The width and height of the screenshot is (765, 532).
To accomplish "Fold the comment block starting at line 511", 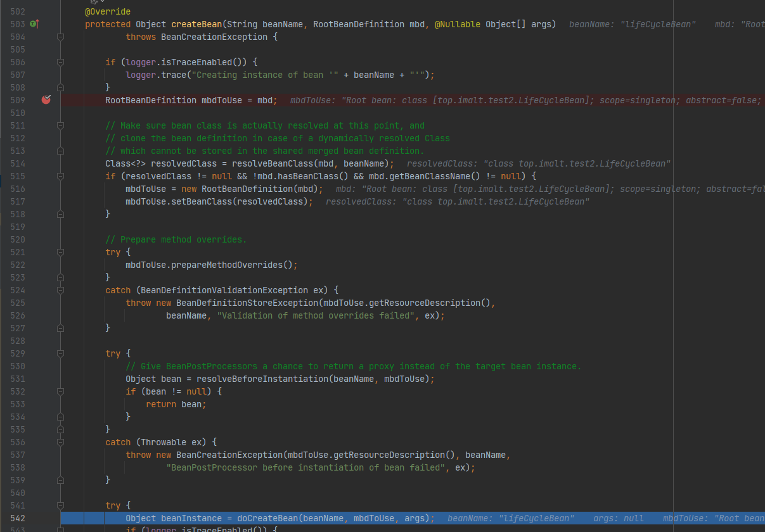I will click(x=61, y=126).
